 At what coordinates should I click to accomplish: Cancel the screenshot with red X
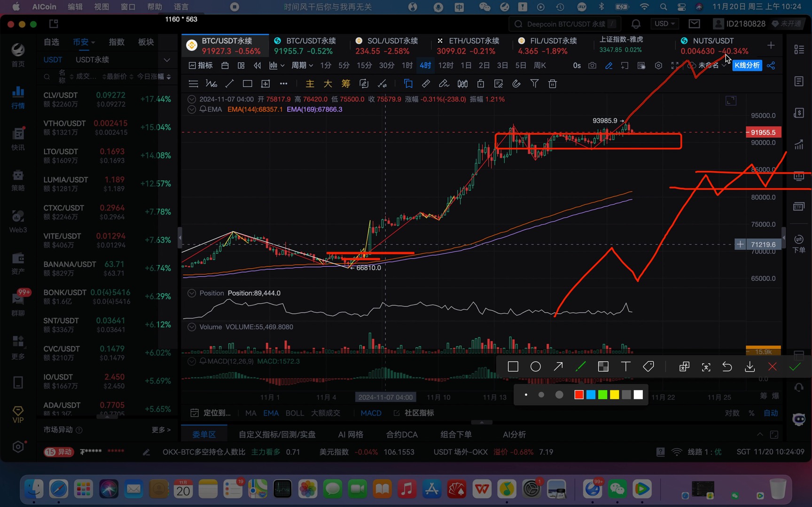(772, 367)
